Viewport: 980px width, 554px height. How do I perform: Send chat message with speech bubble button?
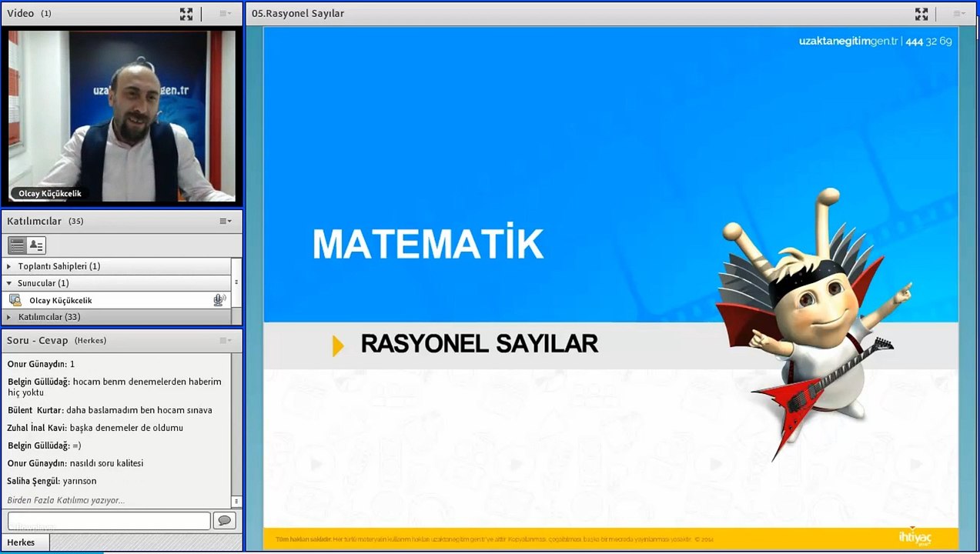[x=224, y=521]
